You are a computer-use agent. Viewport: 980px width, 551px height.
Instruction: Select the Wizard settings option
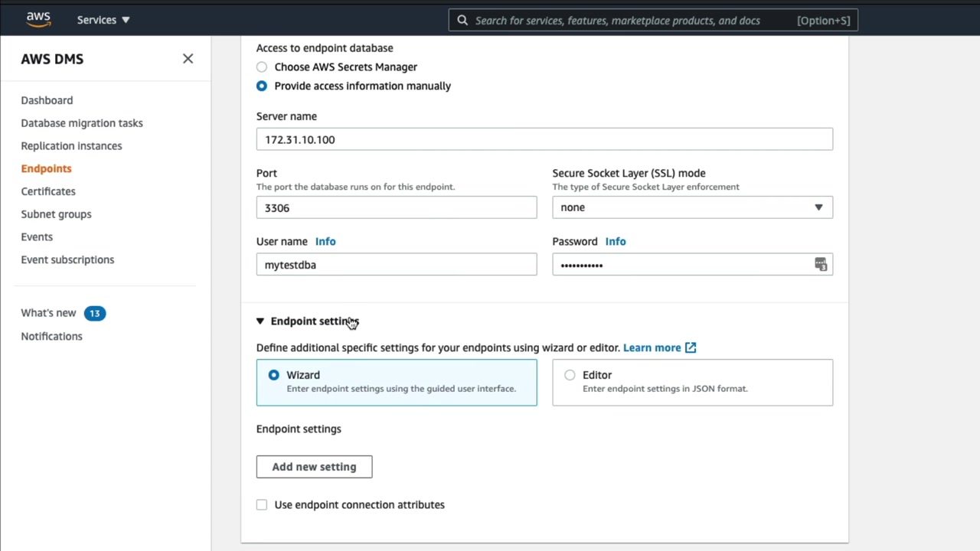pyautogui.click(x=274, y=375)
